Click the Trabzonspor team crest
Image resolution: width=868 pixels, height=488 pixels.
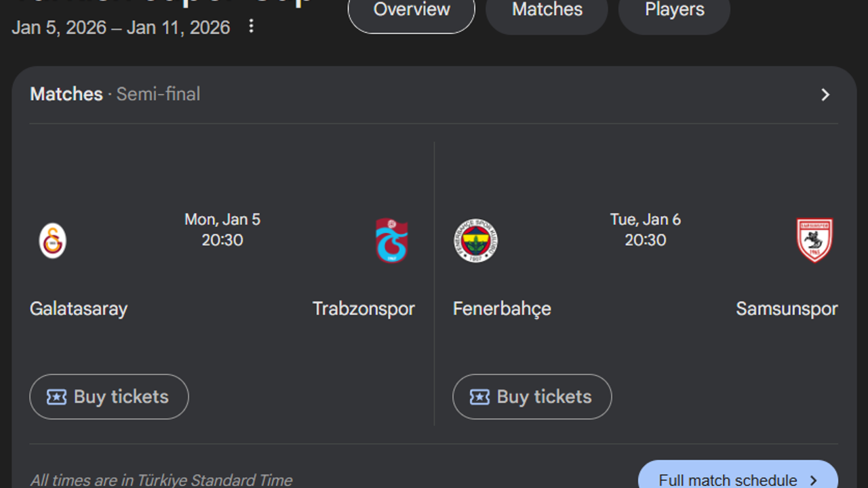(x=391, y=241)
